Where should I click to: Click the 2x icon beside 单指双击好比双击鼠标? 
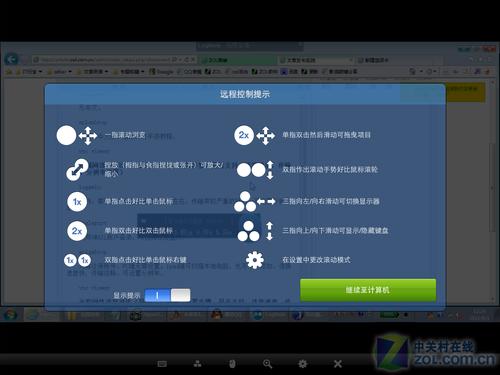tap(77, 231)
